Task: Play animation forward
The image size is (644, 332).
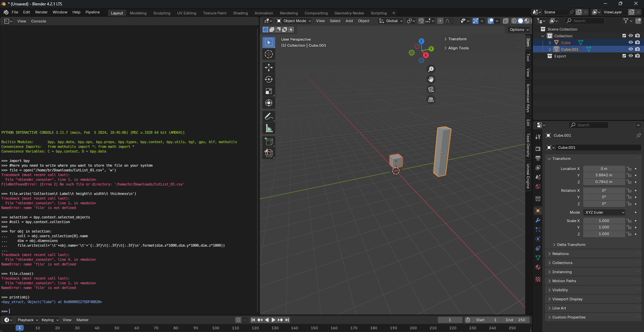Action: click(x=273, y=320)
